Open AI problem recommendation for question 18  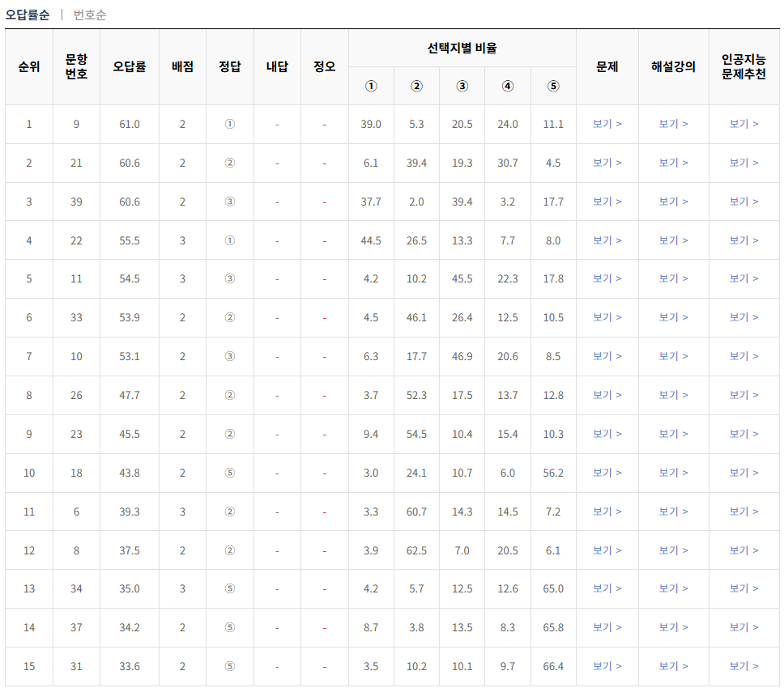click(744, 473)
